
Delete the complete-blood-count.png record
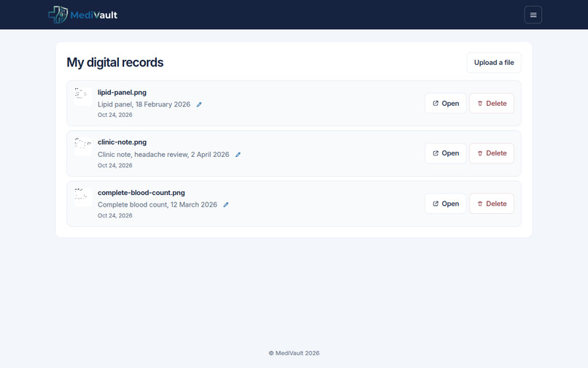[x=492, y=204]
